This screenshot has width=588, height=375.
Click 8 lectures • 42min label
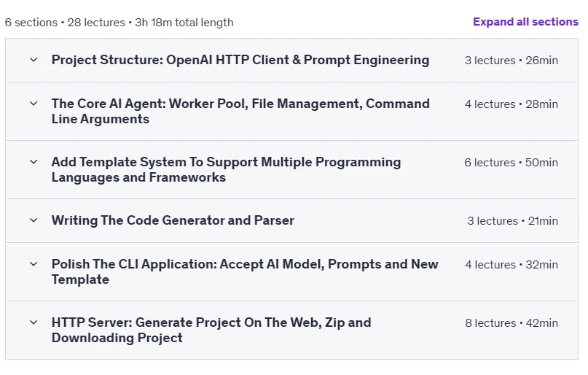click(511, 323)
